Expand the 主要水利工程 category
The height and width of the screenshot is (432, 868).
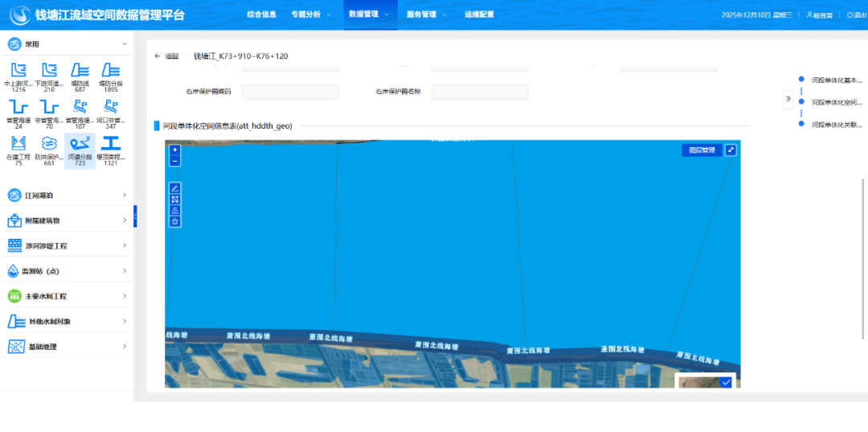67,296
